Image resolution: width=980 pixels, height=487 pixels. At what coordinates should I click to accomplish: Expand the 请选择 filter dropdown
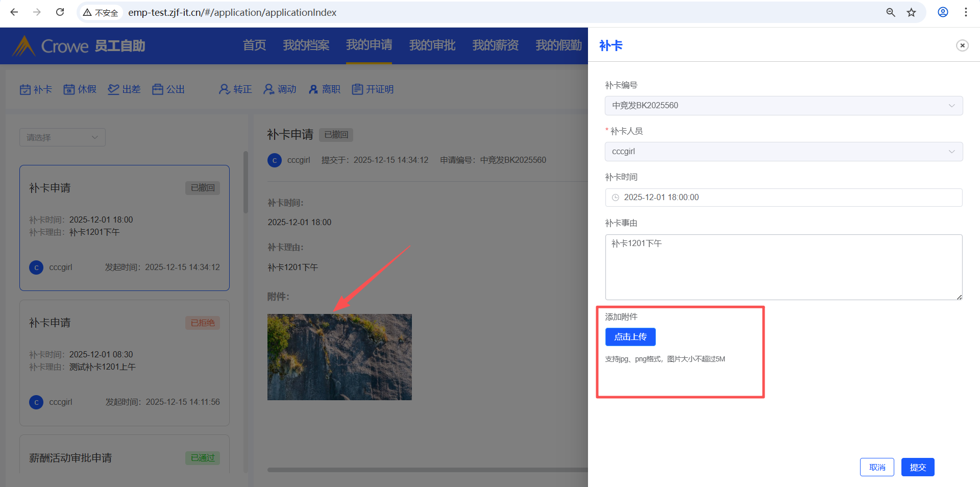point(62,137)
